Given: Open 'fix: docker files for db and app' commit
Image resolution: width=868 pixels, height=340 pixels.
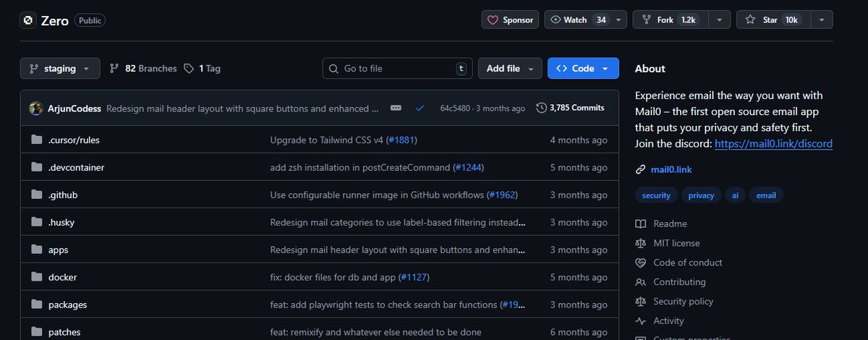Looking at the screenshot, I should click(x=333, y=277).
